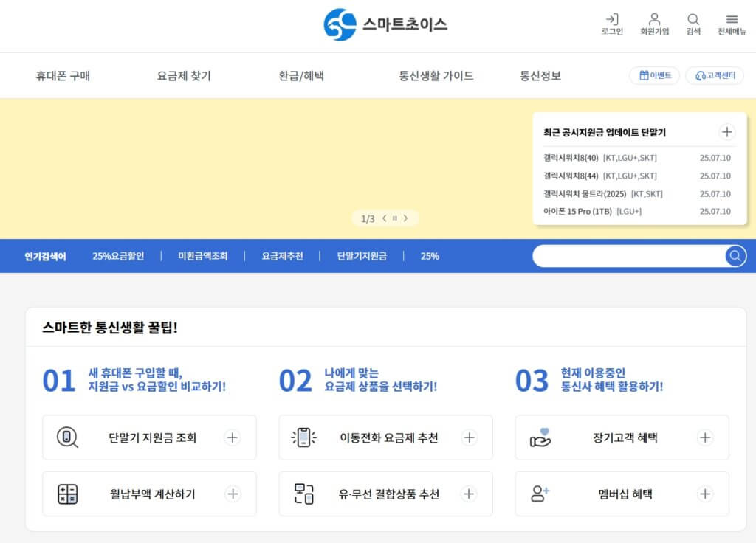Advance to the next banner slide
Viewport: 756px width, 543px height.
point(405,218)
